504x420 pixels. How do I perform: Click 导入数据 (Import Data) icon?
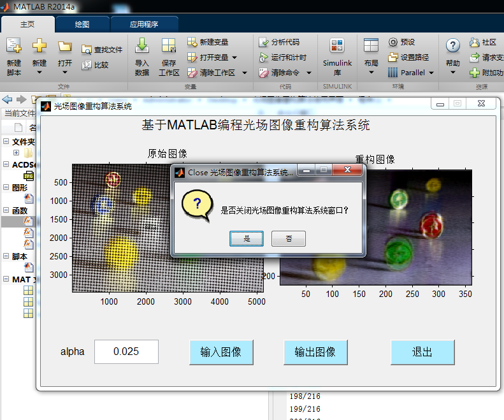[141, 45]
